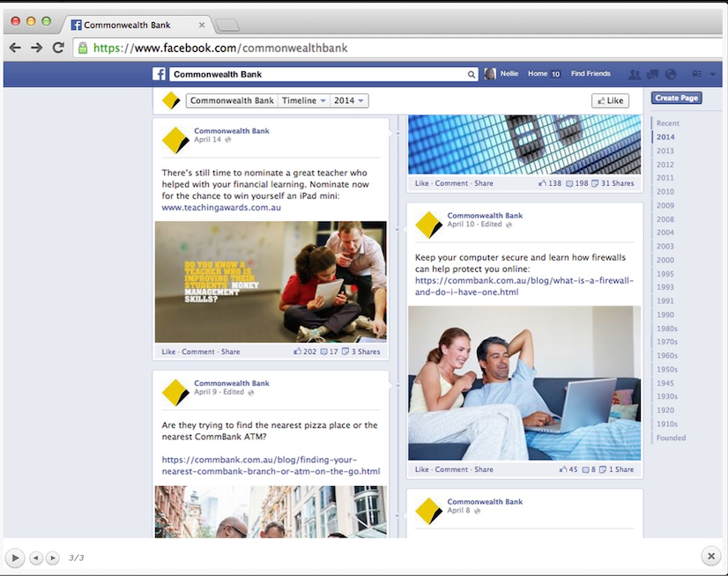Open the account settings dropdown arrow

712,74
